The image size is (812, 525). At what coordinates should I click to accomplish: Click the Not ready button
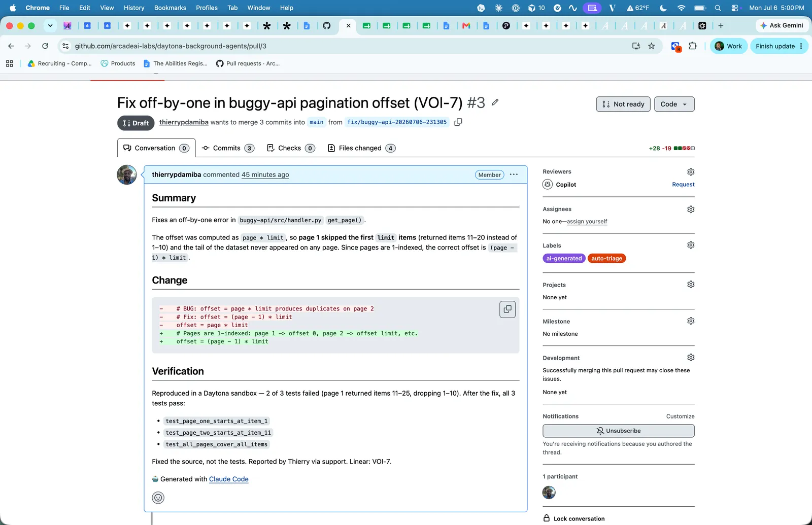(623, 104)
